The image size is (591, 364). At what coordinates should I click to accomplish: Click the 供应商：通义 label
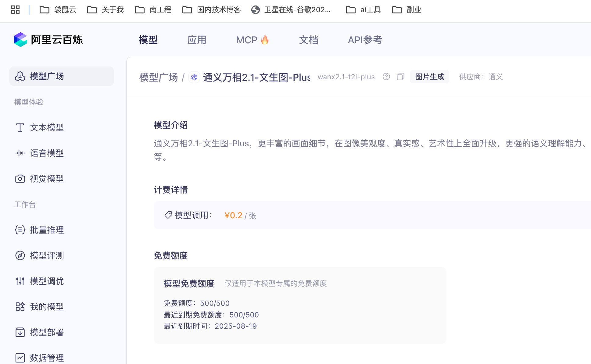pos(481,77)
